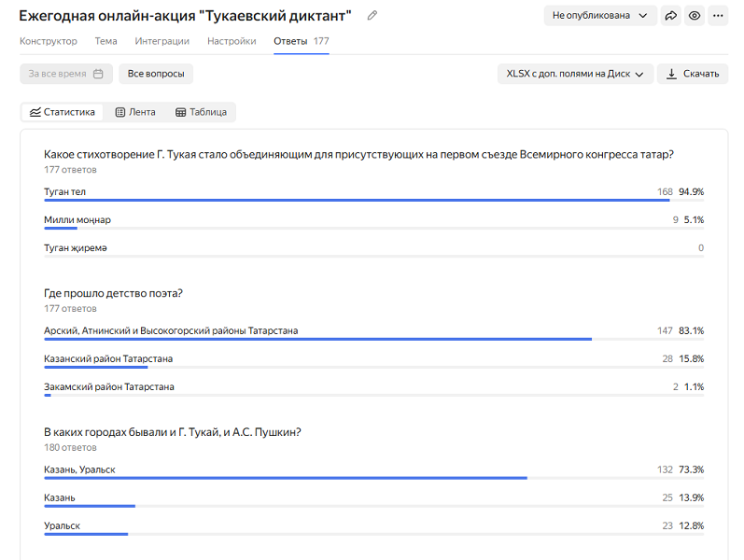The image size is (744, 560).
Task: Click the Туган тел result bar
Action: coord(374,201)
